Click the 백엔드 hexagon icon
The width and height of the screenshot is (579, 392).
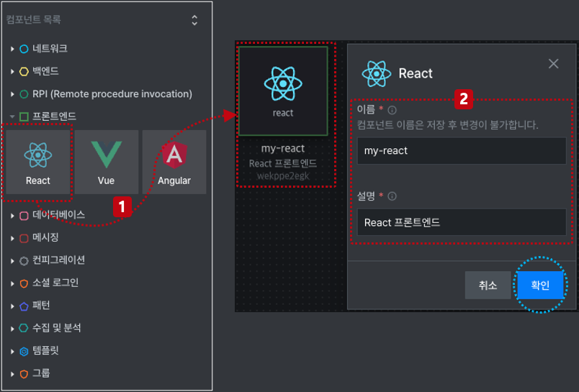point(24,71)
